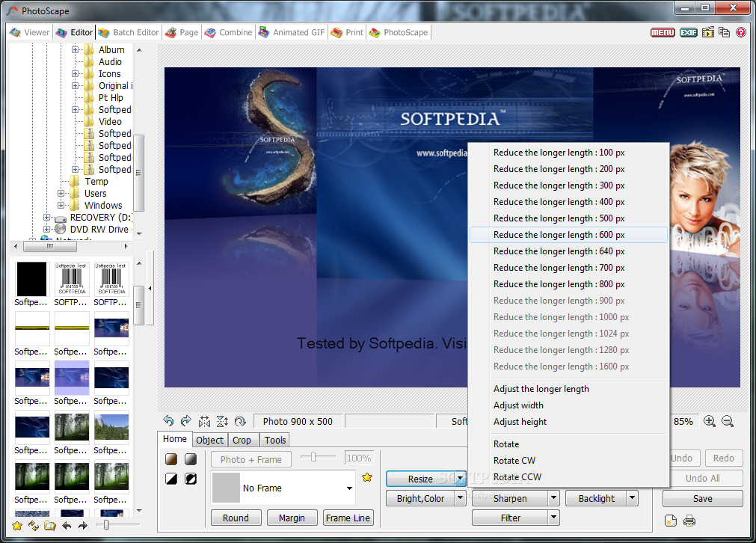Expand the Icons folder in tree
Viewport: 756px width, 543px height.
tap(76, 73)
